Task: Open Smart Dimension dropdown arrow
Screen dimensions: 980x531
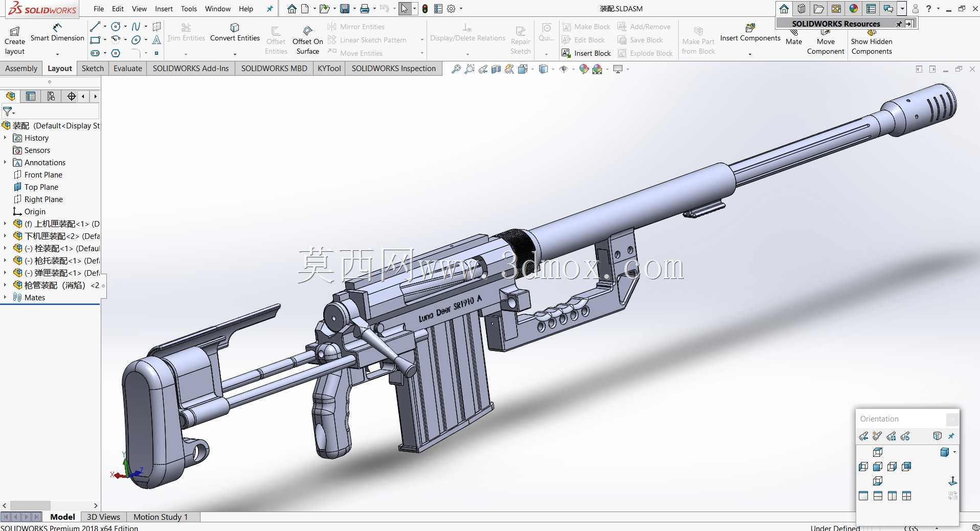Action: 57,54
